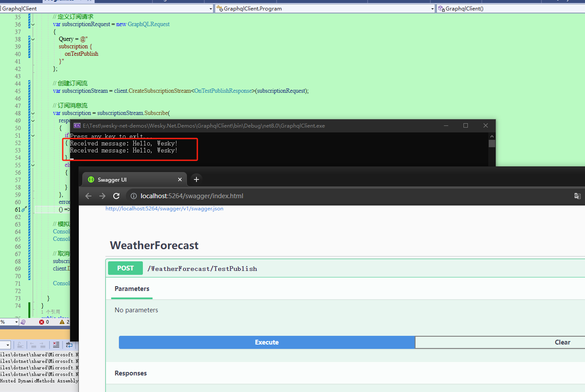Select the Swagger UI browser tab
The image size is (585, 392).
(135, 179)
